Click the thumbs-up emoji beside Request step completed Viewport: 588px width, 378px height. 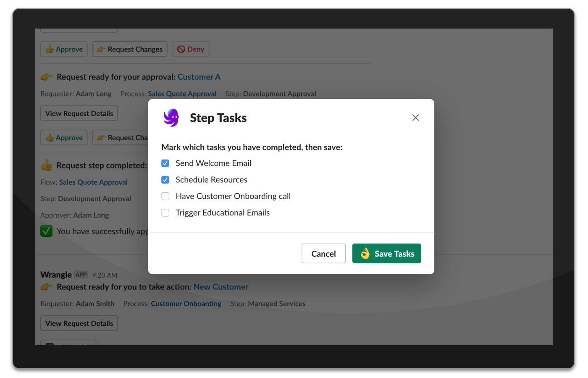[x=46, y=165]
